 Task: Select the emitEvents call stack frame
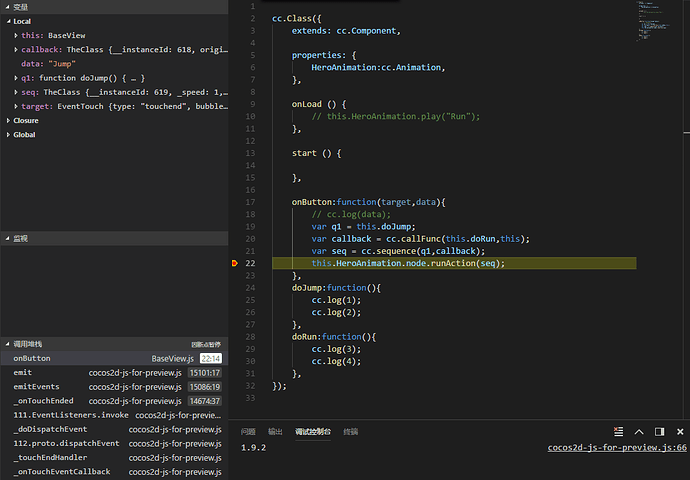click(114, 387)
